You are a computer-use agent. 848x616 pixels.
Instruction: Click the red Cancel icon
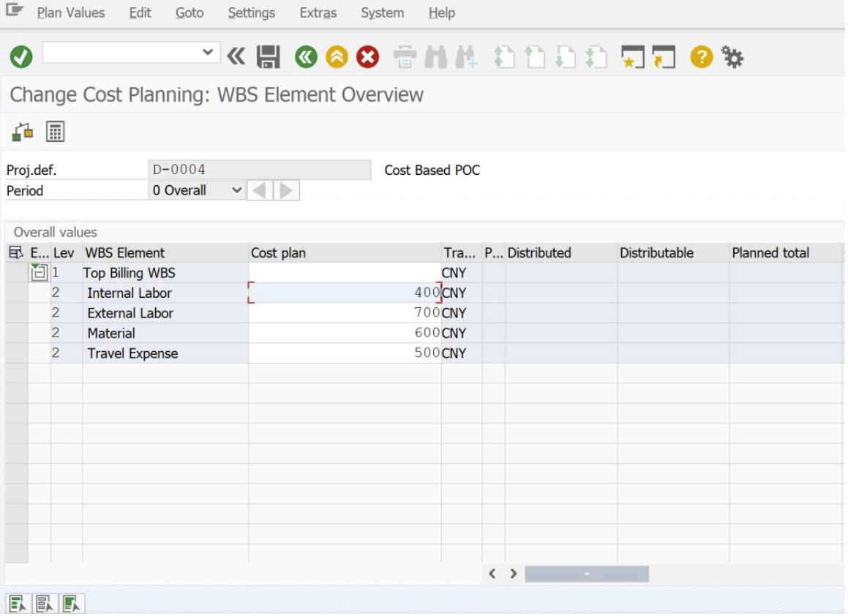[368, 57]
